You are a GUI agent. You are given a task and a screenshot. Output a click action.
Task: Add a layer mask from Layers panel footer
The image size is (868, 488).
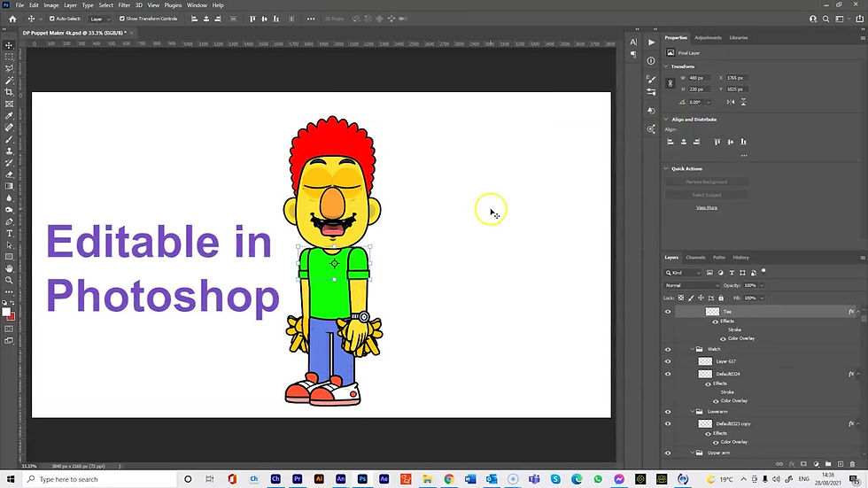point(804,464)
